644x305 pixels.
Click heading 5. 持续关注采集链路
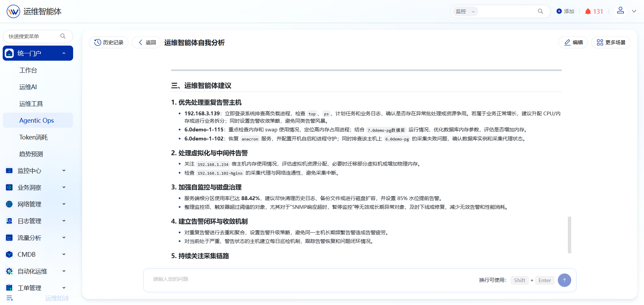tap(200, 256)
